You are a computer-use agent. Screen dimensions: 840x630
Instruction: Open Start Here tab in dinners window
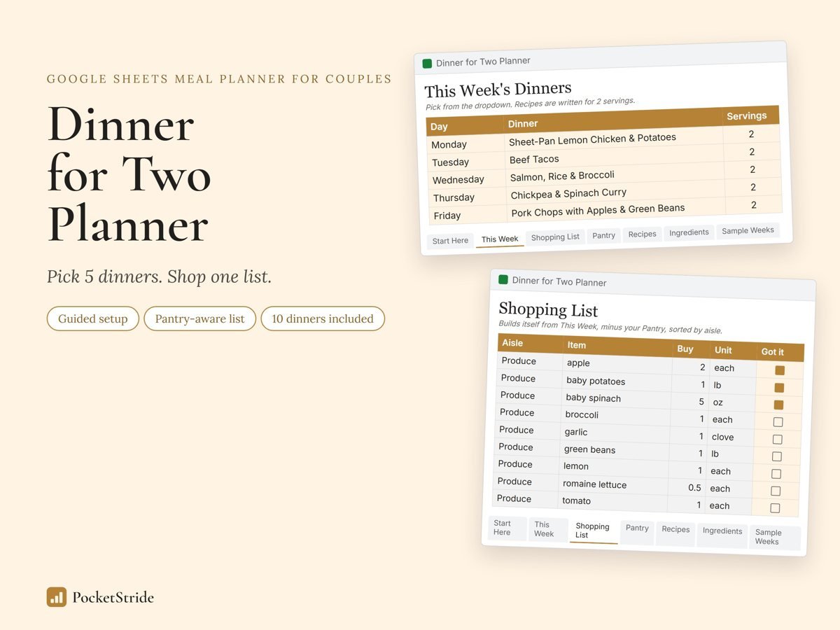click(x=450, y=241)
